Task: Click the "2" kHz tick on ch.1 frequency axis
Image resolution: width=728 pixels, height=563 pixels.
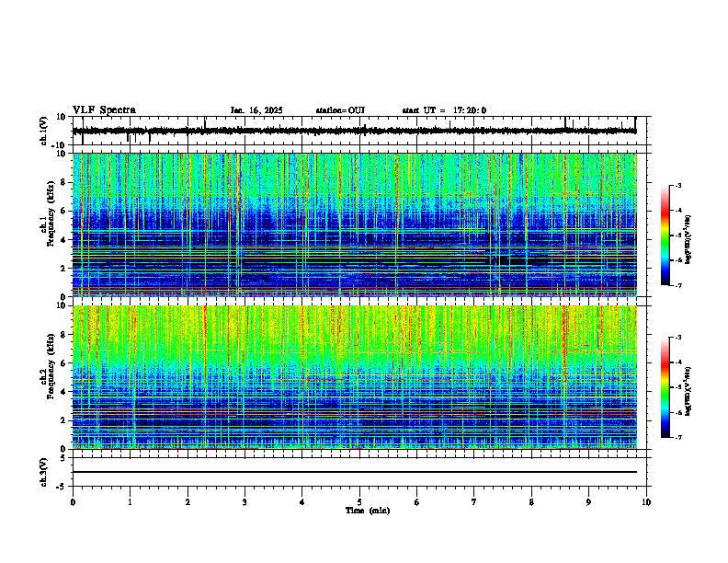Action: [x=64, y=268]
